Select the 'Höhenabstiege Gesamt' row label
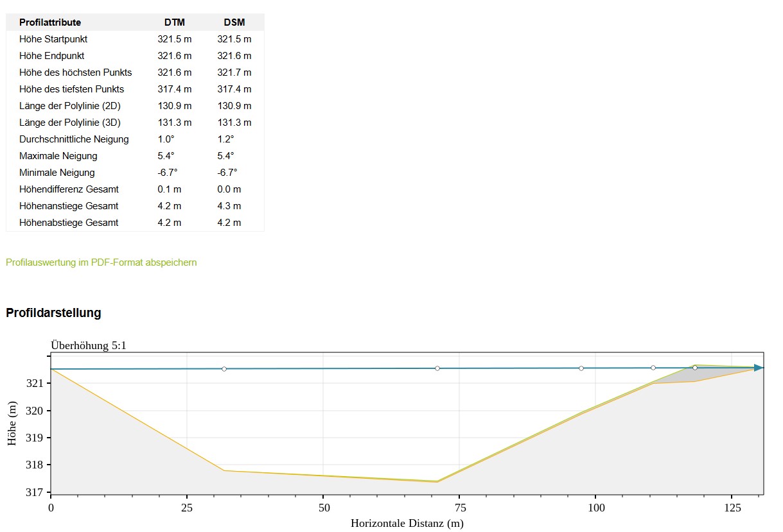Screen dimensions: 783x532 pyautogui.click(x=69, y=223)
